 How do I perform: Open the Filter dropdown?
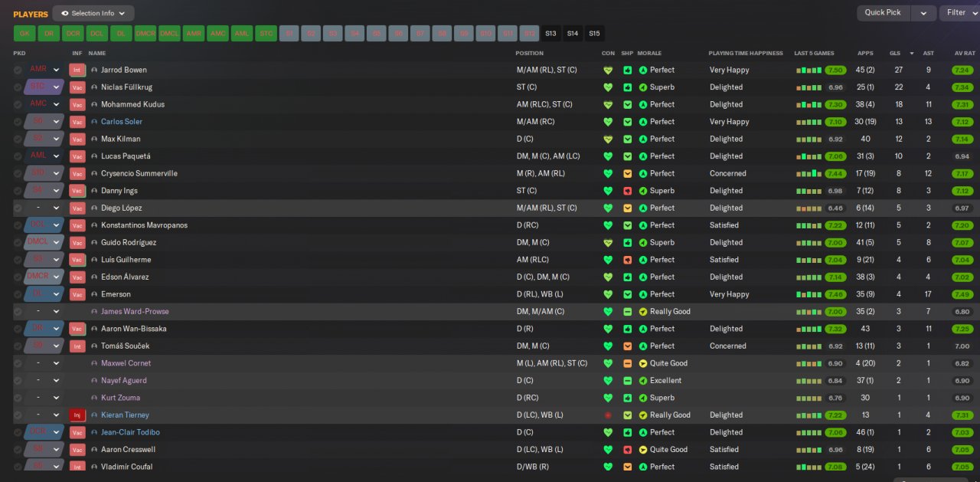960,13
